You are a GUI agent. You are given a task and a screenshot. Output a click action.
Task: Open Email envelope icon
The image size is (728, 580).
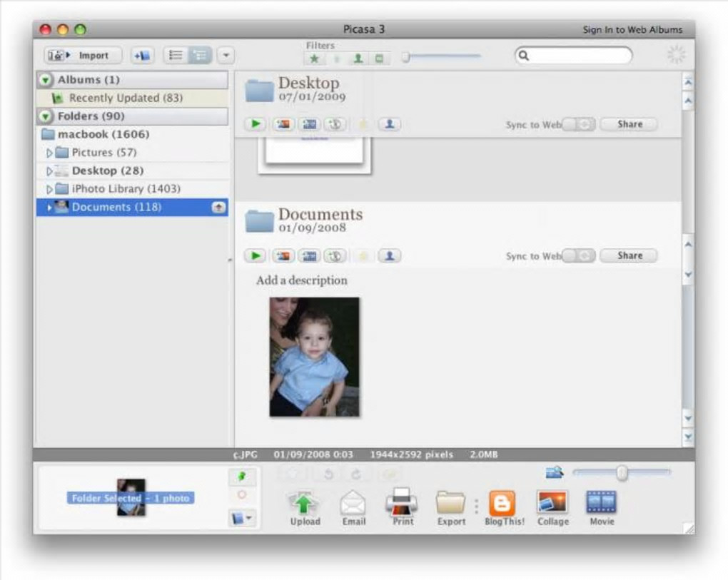coord(353,504)
